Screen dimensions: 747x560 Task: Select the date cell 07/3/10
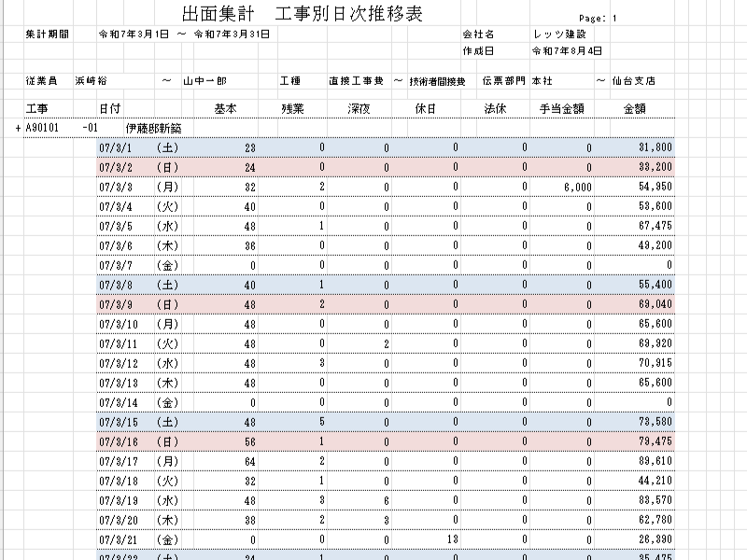pos(119,324)
